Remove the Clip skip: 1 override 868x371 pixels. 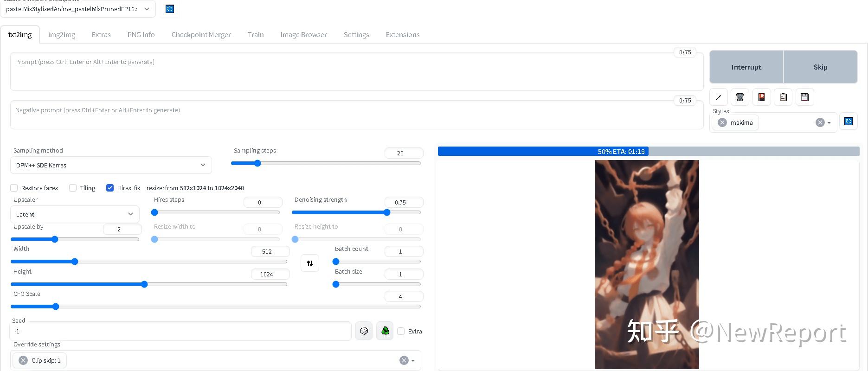click(x=23, y=360)
